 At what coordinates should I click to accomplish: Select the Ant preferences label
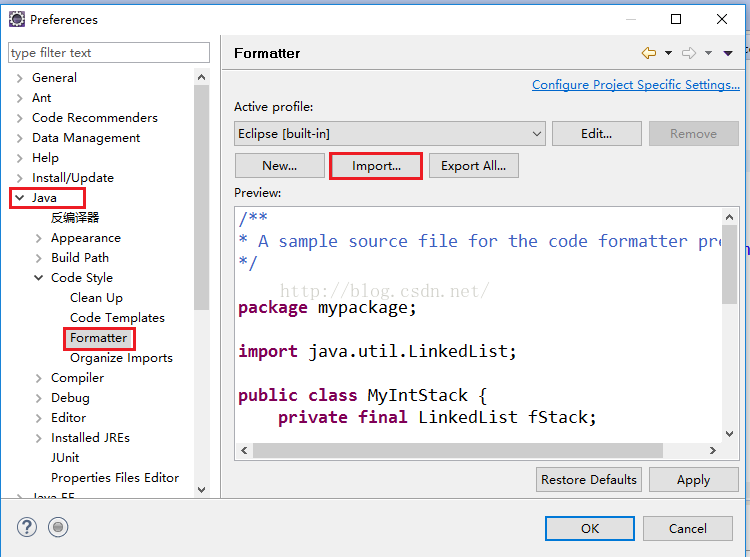[x=42, y=98]
